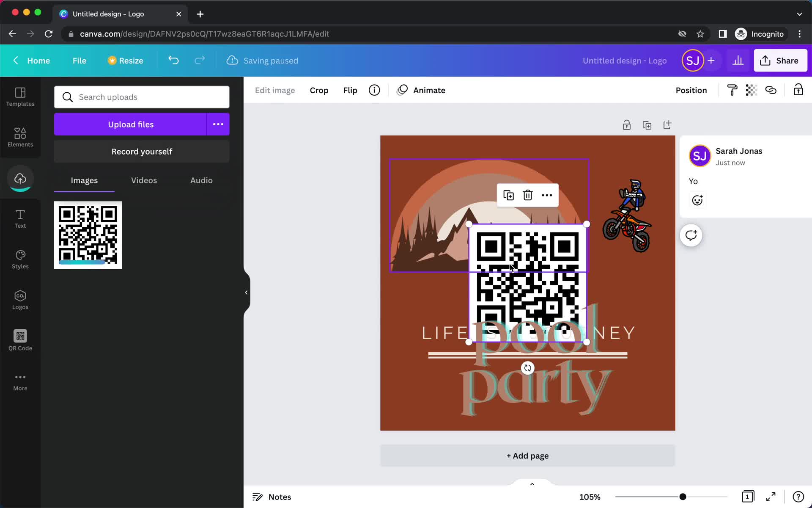
Task: Click the Upload files button
Action: [x=131, y=124]
